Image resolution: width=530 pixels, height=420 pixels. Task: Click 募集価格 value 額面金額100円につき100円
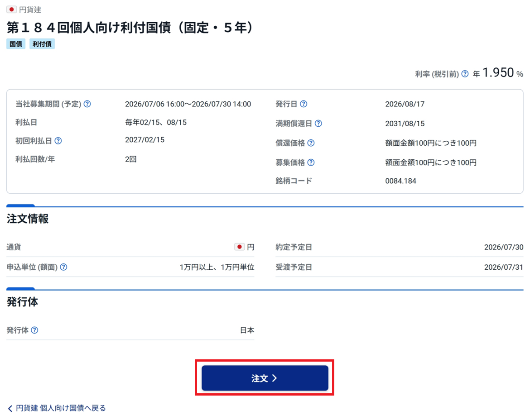(x=431, y=163)
